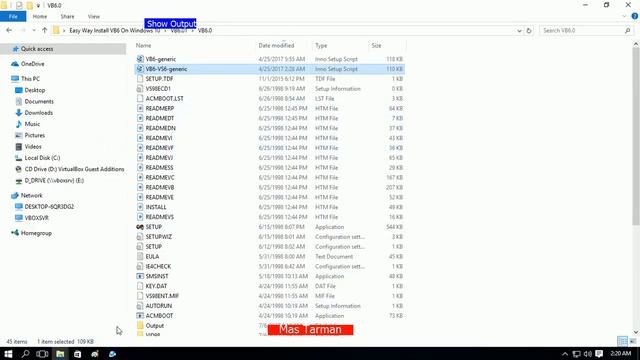Image resolution: width=640 pixels, height=360 pixels.
Task: Select the EULA text document icon
Action: (x=140, y=257)
